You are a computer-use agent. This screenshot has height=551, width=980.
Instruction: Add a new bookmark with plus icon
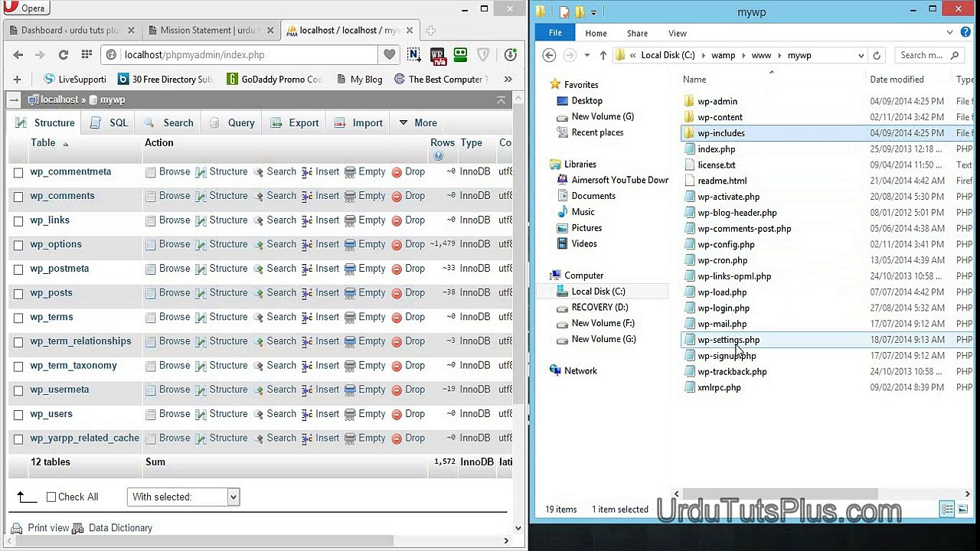coord(17,79)
